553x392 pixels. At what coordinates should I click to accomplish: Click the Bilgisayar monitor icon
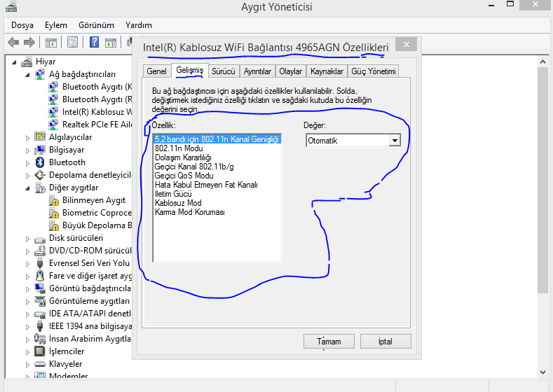point(40,150)
